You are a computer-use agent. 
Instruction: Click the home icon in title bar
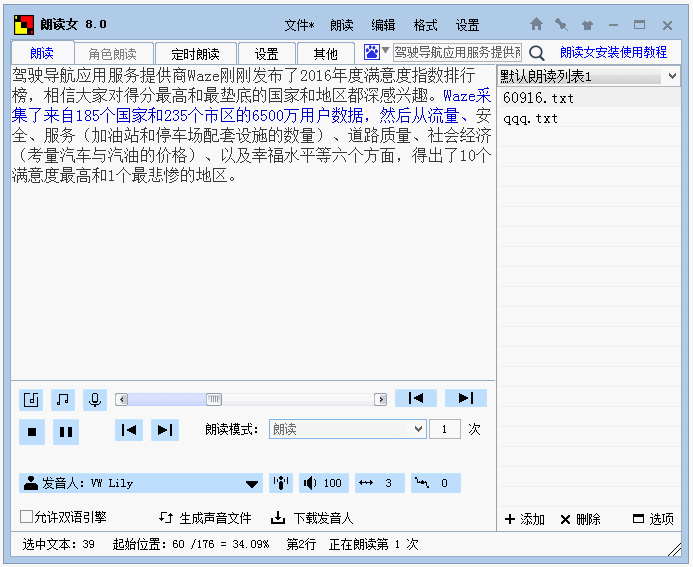pyautogui.click(x=537, y=24)
